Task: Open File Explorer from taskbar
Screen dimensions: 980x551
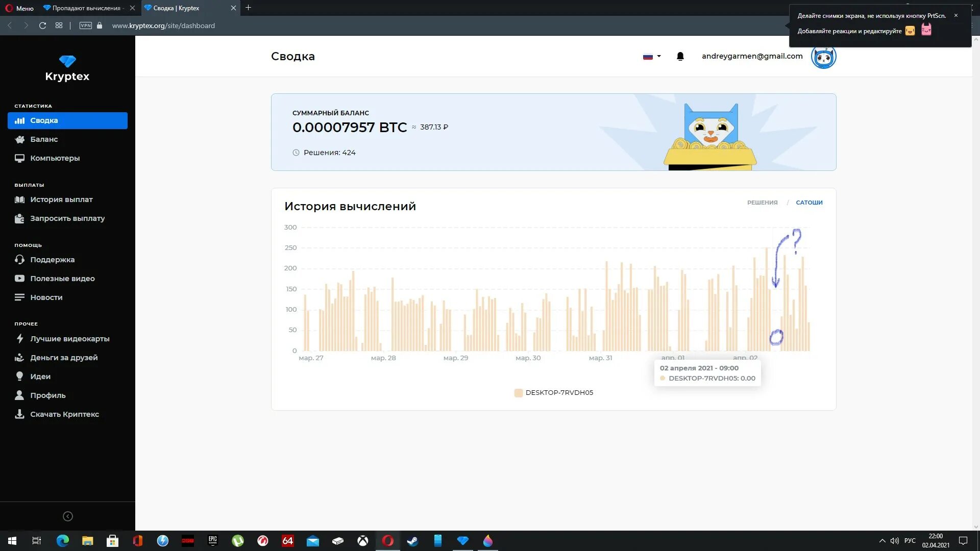Action: point(87,541)
